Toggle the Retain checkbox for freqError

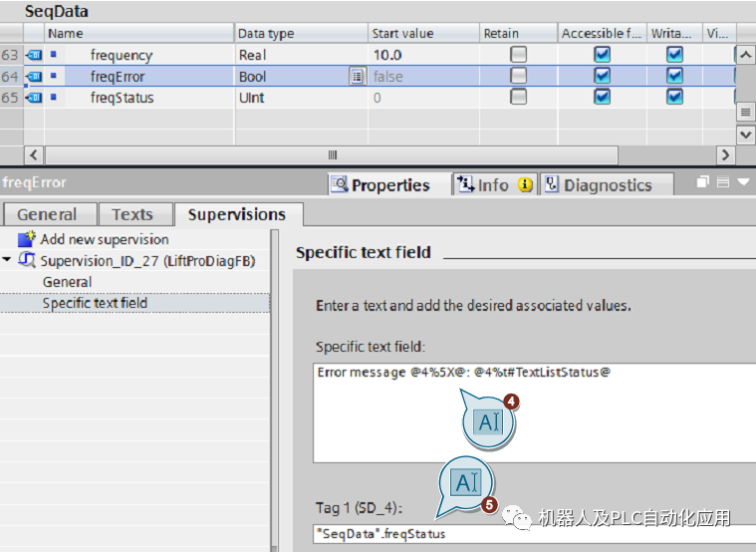tap(518, 76)
